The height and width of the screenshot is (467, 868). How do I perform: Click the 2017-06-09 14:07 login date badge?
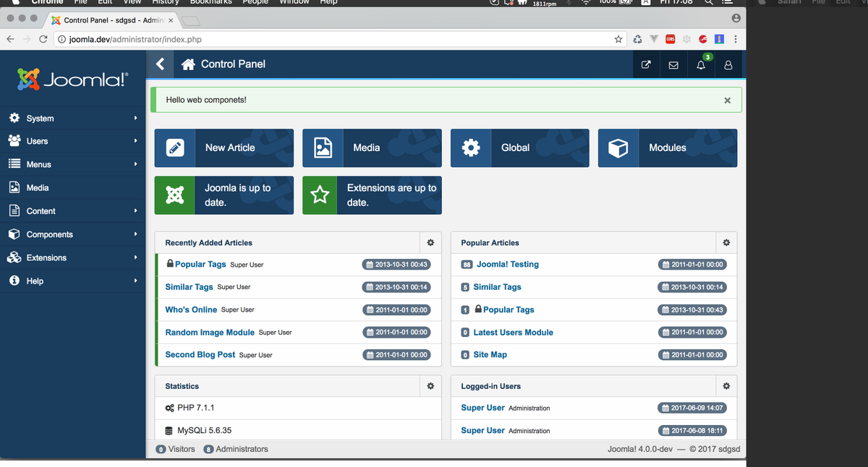point(692,408)
